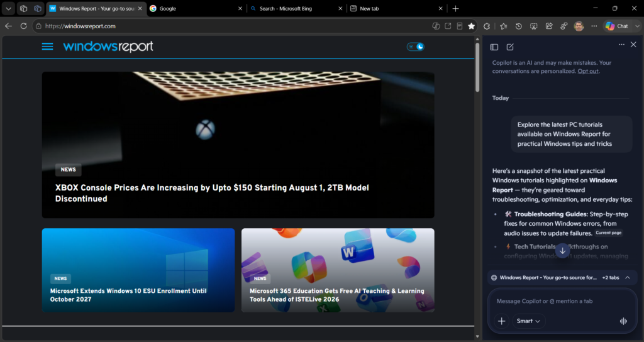Click the Opt out link
644x342 pixels.
click(588, 71)
